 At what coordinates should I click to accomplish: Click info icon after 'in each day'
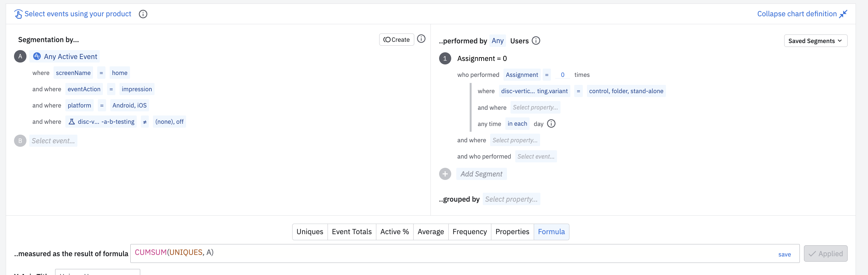(x=551, y=124)
